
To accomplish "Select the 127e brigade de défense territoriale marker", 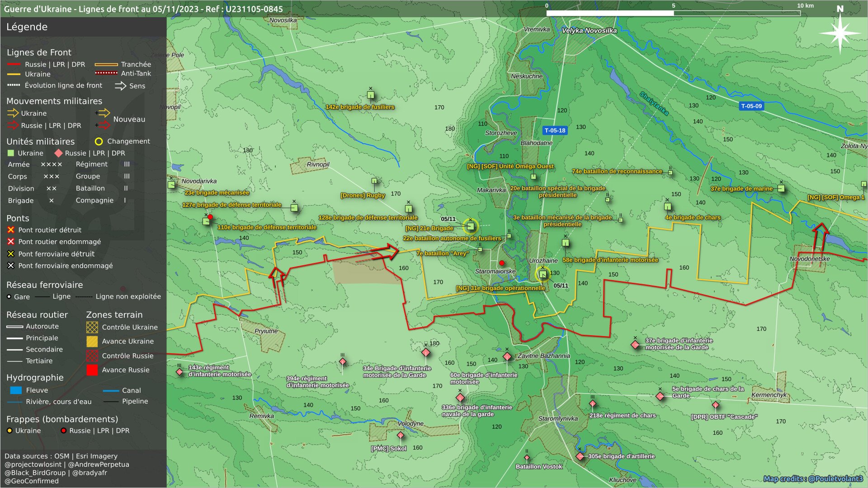I will pos(294,208).
